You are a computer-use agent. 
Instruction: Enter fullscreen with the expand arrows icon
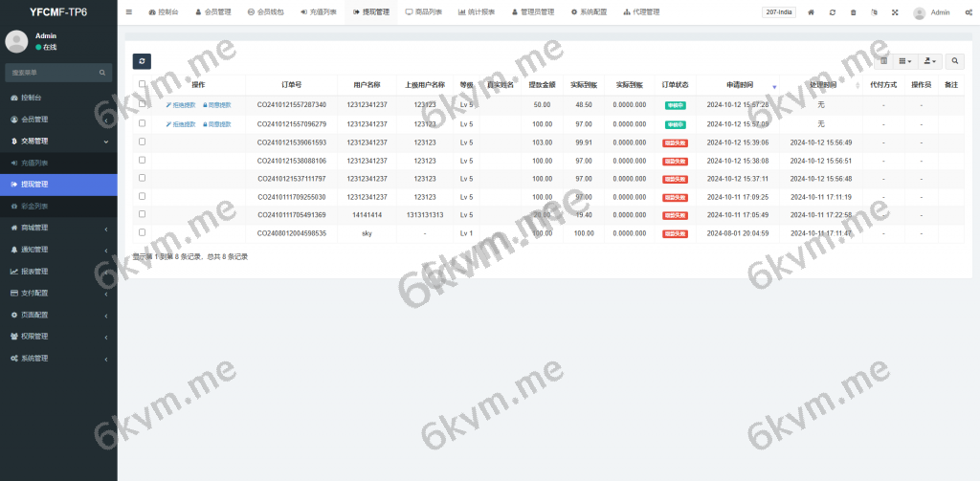click(x=895, y=12)
